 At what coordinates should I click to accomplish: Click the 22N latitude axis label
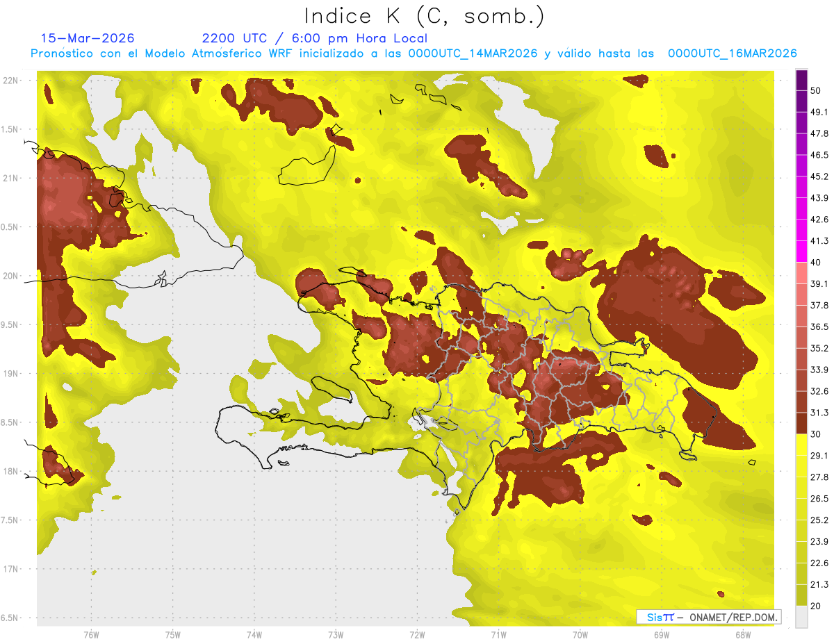tap(10, 80)
